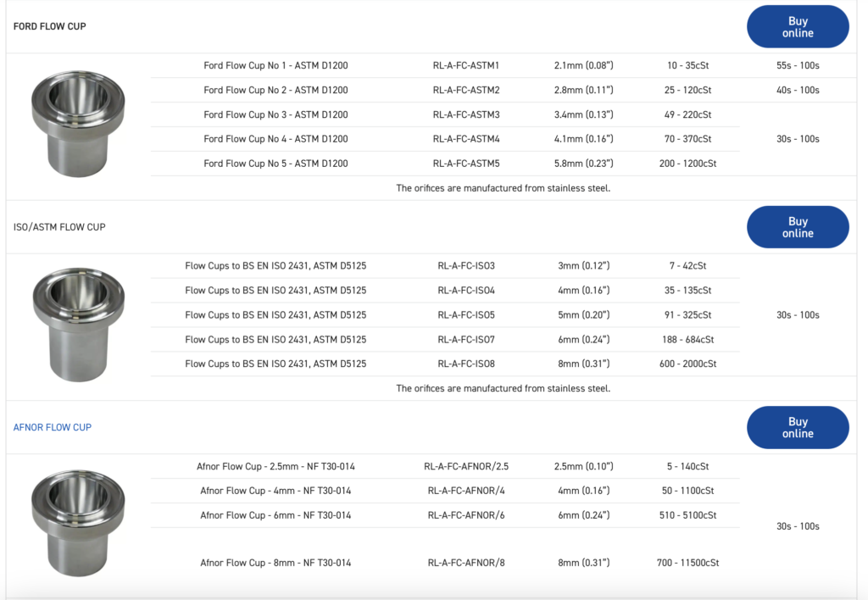Click the 8mm (0.31") ISO08 orifice cell

(x=583, y=364)
